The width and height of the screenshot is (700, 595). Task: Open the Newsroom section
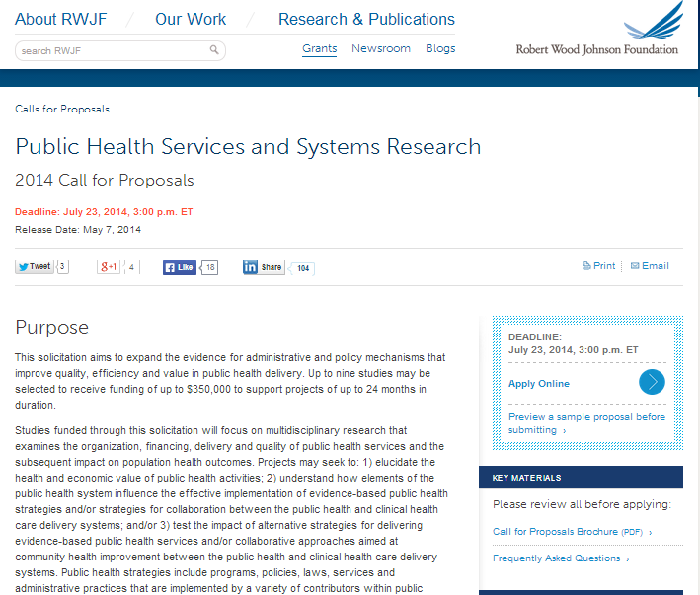coord(381,48)
